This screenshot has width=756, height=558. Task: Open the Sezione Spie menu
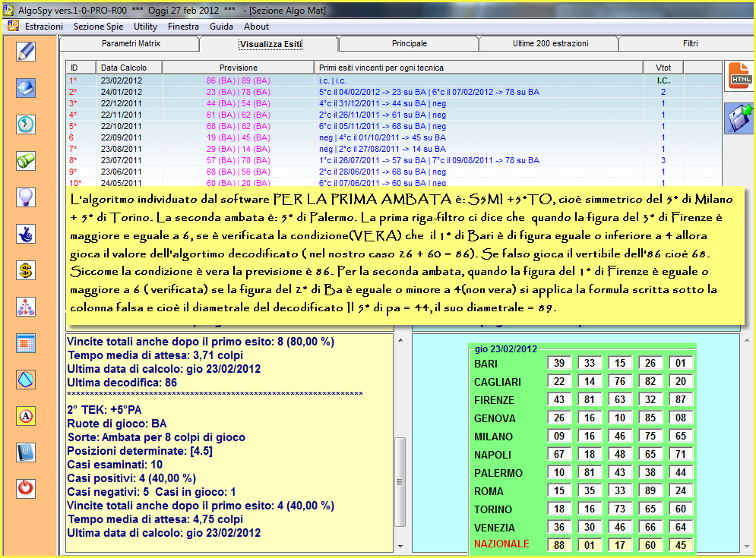pos(98,27)
